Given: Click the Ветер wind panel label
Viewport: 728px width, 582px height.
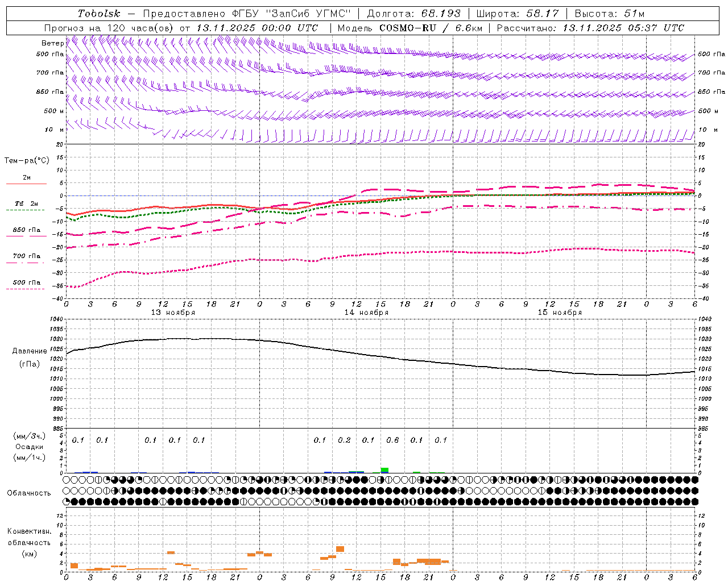Looking at the screenshot, I should point(52,43).
